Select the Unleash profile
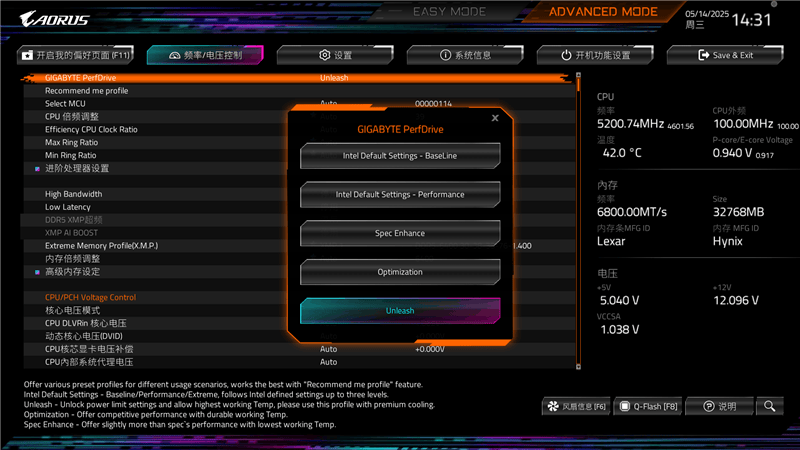The height and width of the screenshot is (450, 800). 400,311
